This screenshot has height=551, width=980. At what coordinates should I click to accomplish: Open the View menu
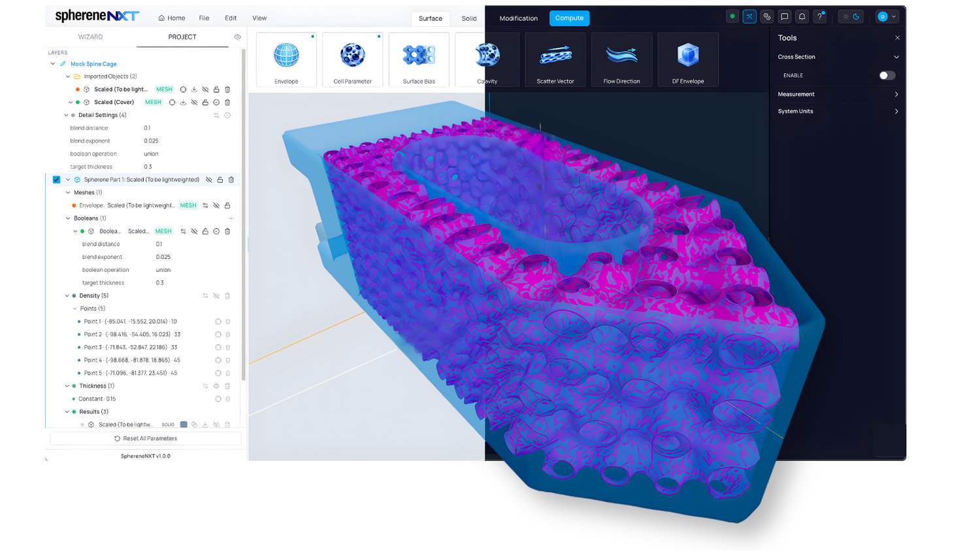(259, 18)
